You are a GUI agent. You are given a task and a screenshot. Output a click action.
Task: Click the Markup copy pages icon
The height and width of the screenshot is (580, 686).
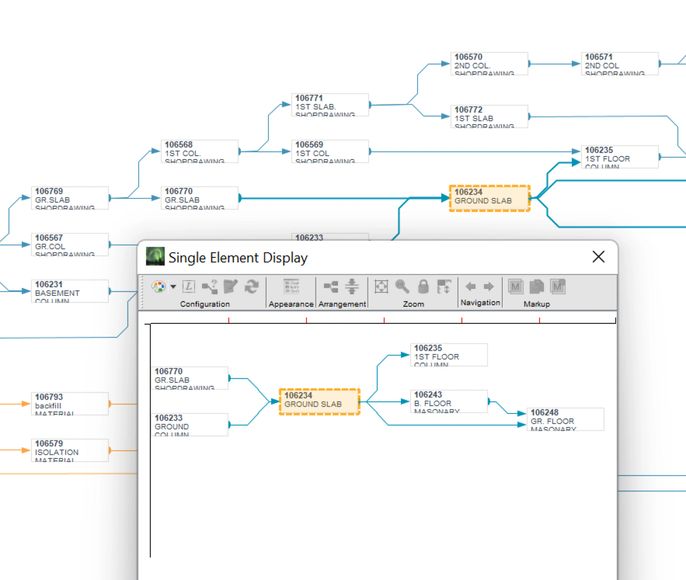[536, 286]
